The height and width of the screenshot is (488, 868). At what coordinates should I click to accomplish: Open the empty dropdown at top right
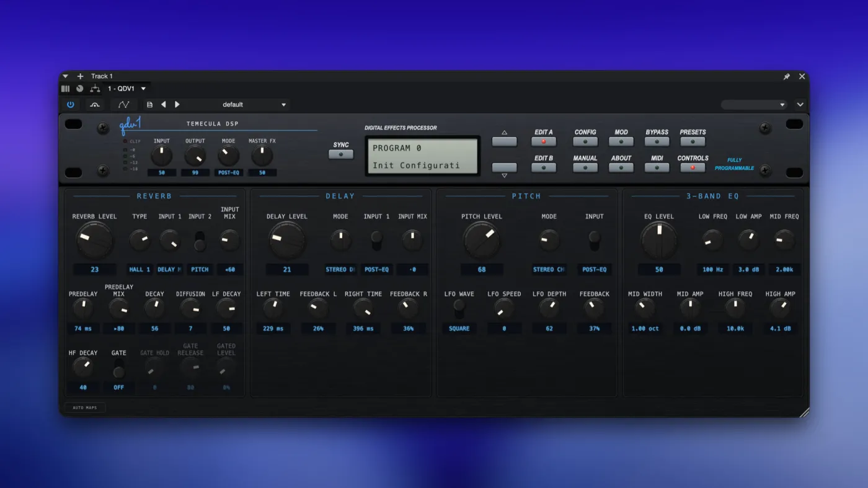(754, 105)
